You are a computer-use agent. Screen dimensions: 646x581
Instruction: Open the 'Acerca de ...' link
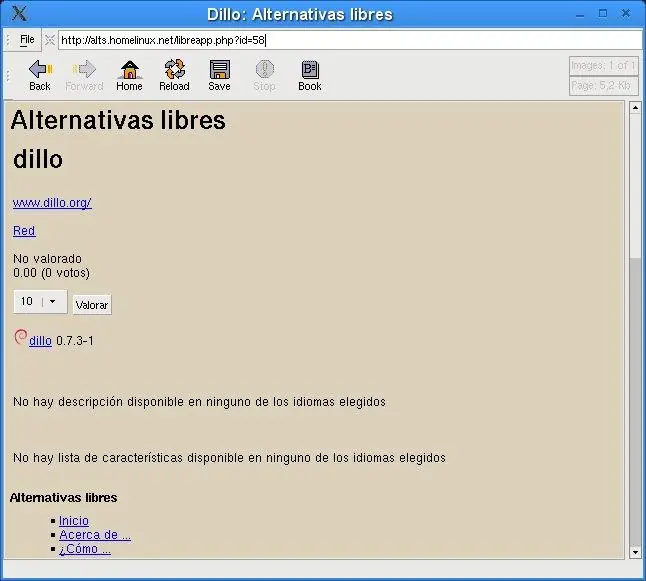95,535
